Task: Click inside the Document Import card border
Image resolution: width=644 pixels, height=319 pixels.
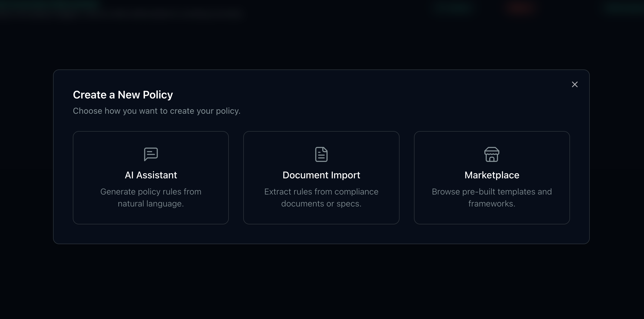Action: point(321,177)
